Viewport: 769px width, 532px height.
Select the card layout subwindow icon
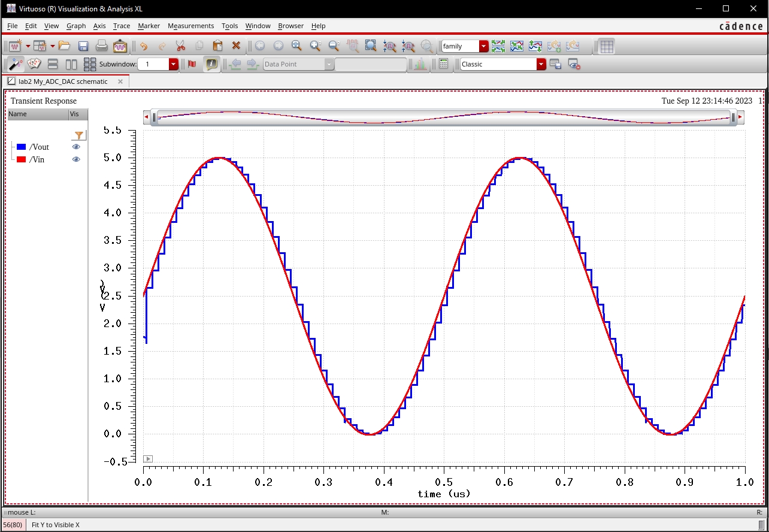(x=35, y=64)
